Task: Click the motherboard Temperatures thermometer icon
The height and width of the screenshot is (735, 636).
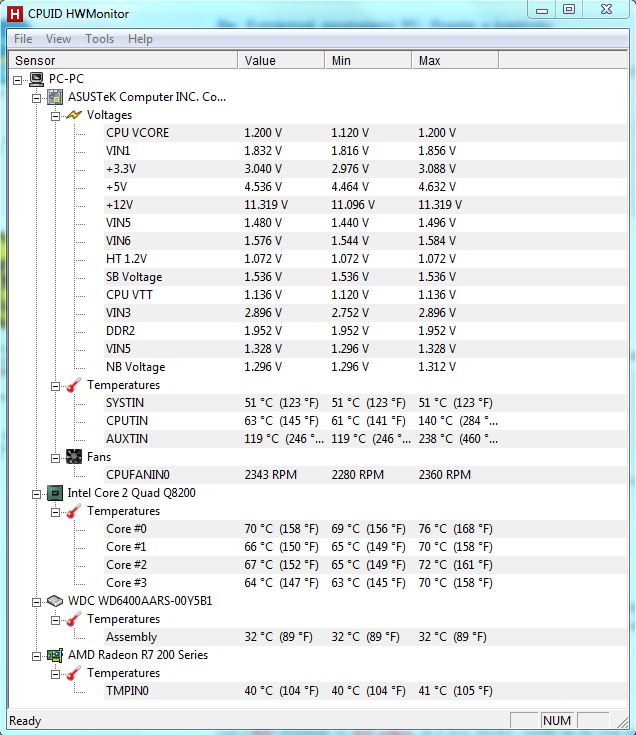Action: (x=74, y=385)
